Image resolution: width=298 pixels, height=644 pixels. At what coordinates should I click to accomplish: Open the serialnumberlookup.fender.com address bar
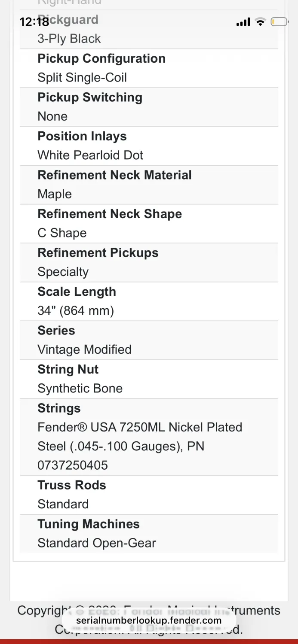click(x=149, y=620)
